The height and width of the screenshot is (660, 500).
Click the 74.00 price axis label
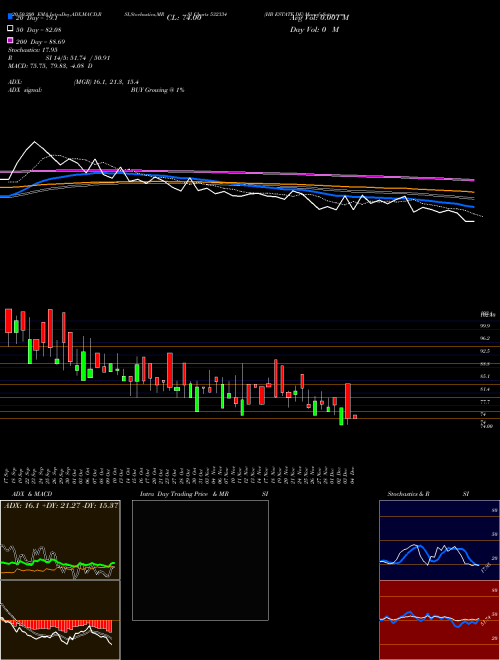tap(487, 426)
